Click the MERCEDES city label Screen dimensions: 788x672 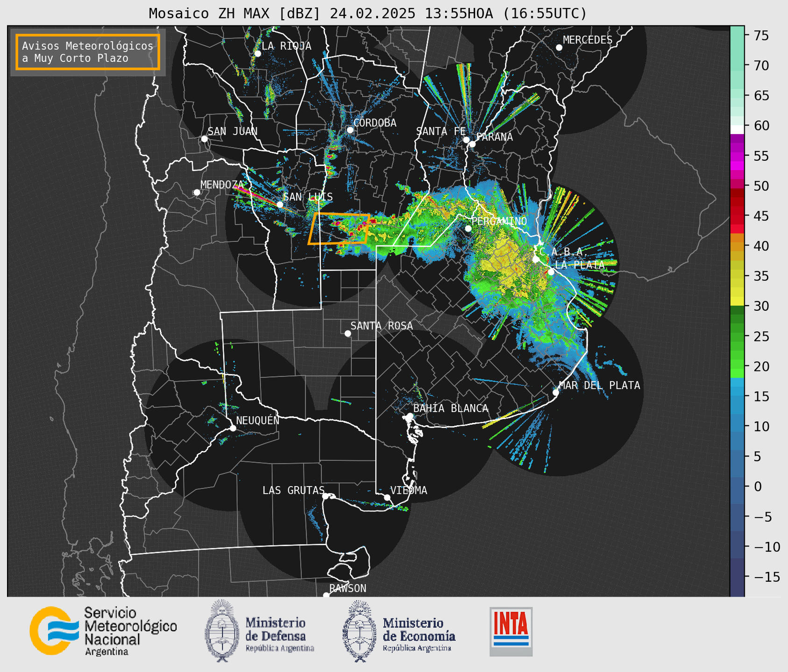click(x=588, y=40)
